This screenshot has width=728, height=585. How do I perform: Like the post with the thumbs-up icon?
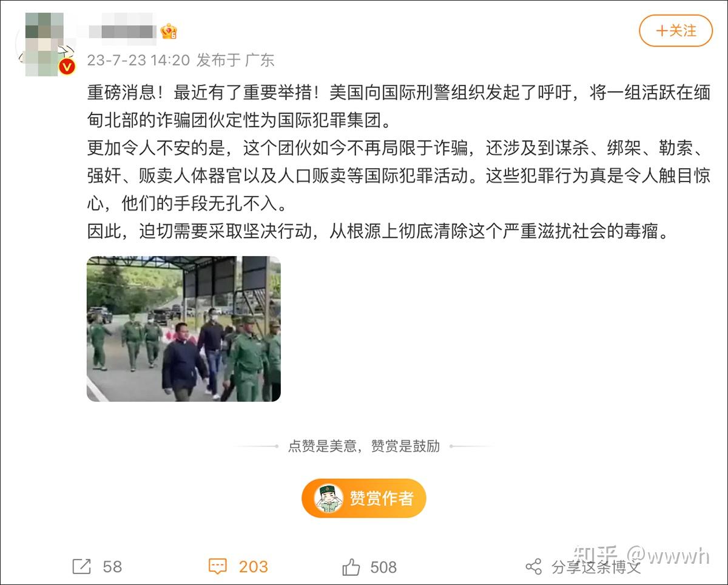point(351,567)
